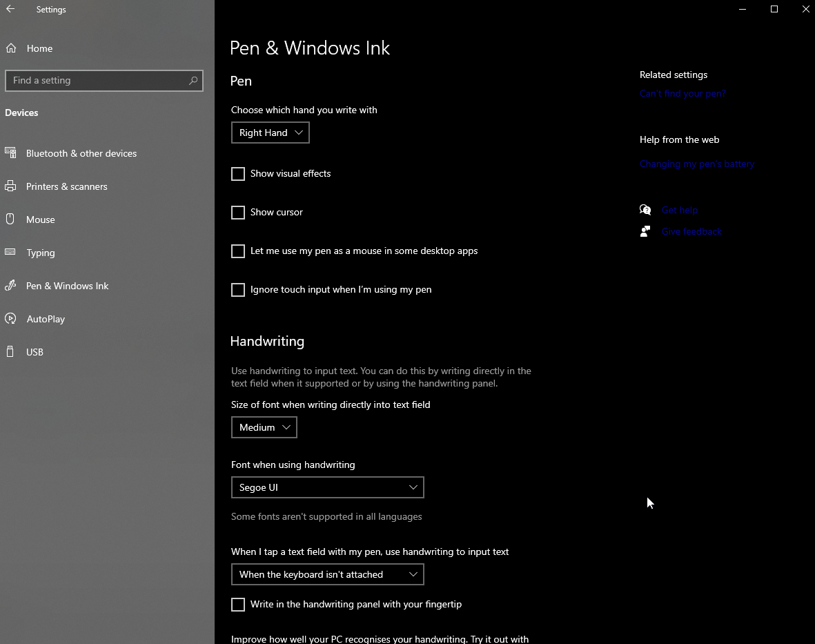Open the Right Hand dropdown
Screen dimensions: 815x644
[x=271, y=133]
